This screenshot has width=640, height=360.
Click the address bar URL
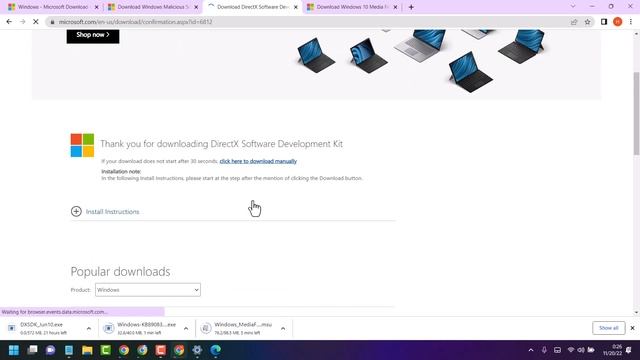tap(136, 22)
